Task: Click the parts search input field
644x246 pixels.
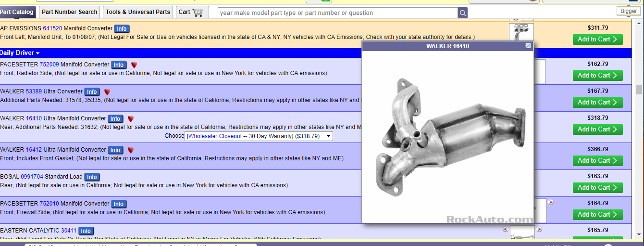Action: pyautogui.click(x=337, y=13)
